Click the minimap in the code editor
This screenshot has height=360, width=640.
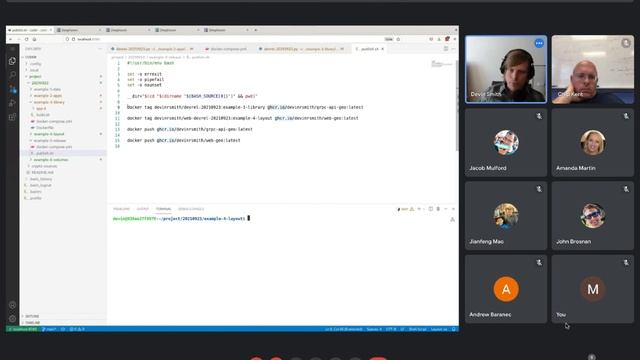click(442, 64)
